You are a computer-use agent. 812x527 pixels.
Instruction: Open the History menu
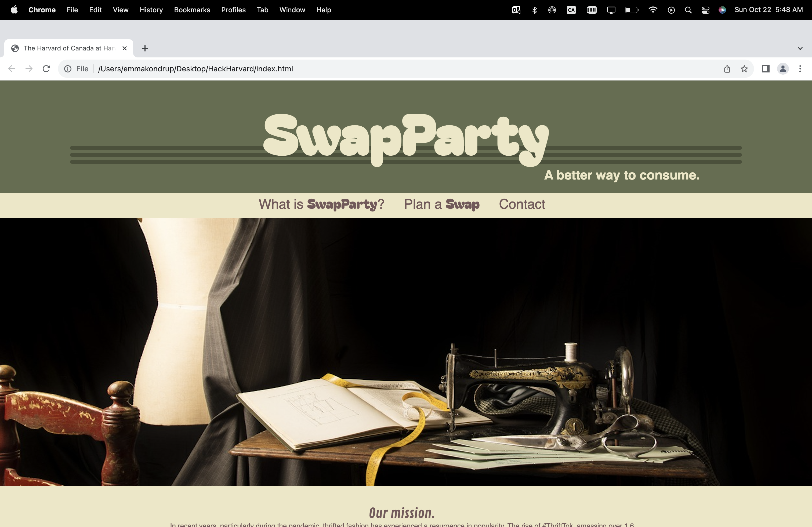click(151, 10)
